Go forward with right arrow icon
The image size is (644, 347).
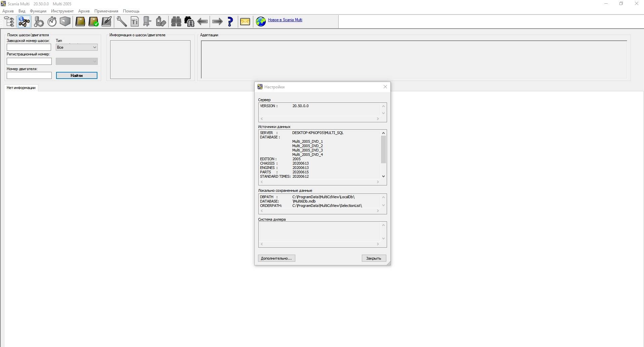click(217, 22)
